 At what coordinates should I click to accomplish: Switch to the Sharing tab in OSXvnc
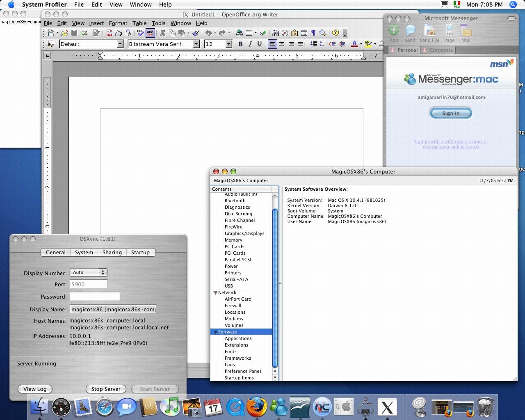[x=112, y=252]
